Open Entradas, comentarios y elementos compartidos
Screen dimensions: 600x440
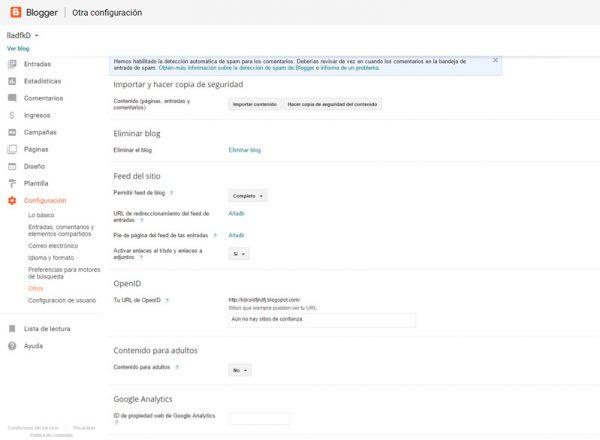pos(61,230)
